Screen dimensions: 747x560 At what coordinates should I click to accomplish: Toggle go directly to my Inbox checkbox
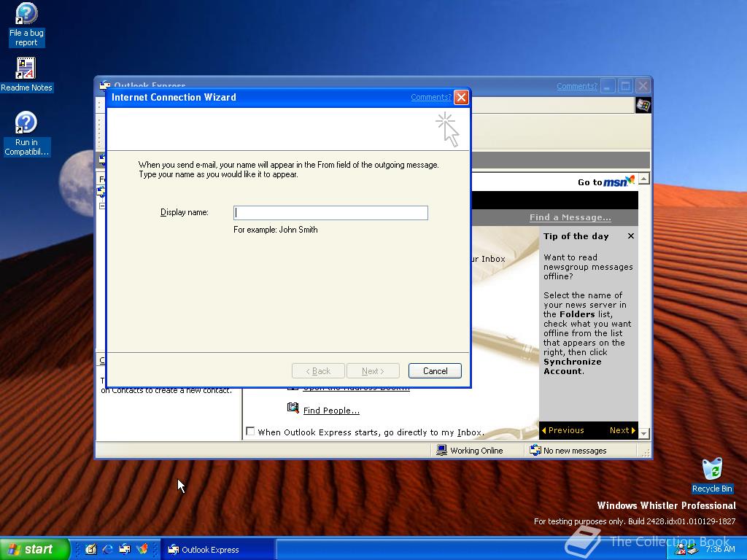tap(250, 432)
